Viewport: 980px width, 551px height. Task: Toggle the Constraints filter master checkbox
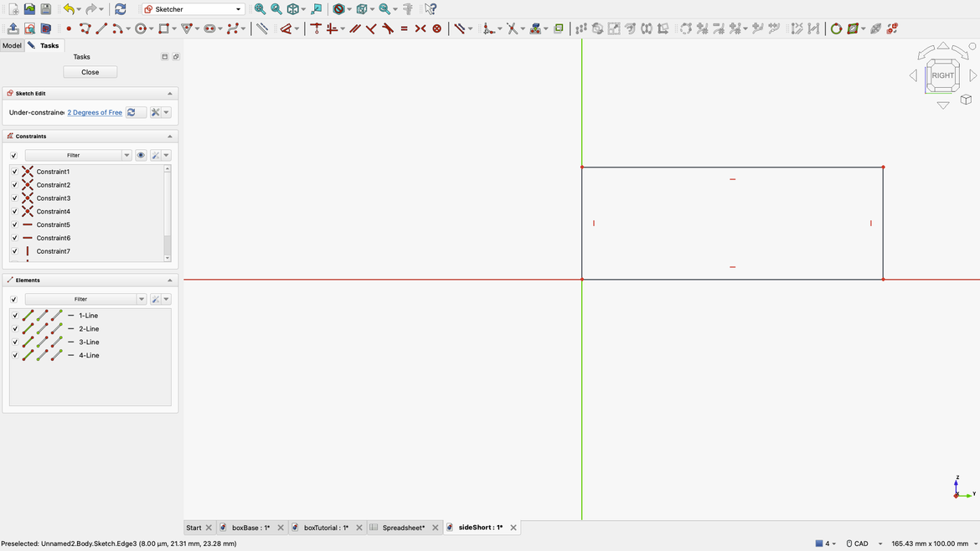[x=14, y=155]
